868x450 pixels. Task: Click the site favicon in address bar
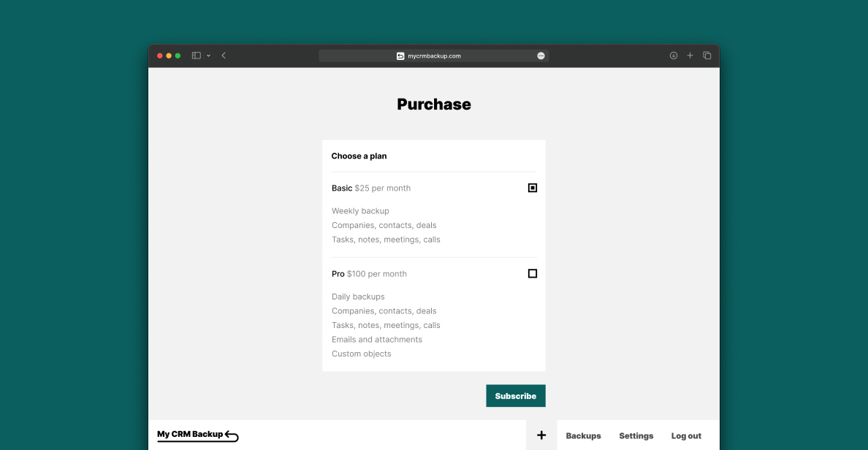(x=400, y=56)
